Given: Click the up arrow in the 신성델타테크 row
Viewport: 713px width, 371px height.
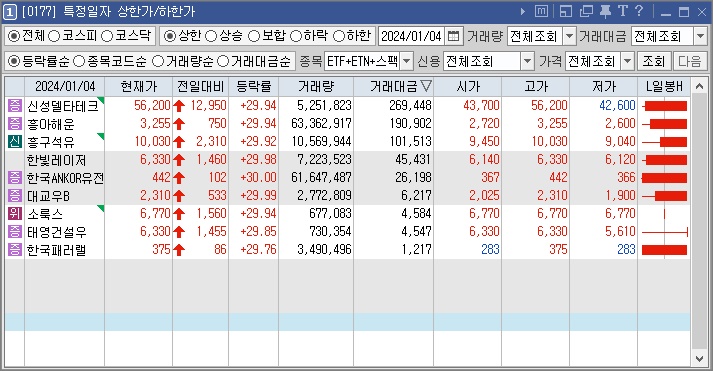Looking at the screenshot, I should tap(179, 106).
